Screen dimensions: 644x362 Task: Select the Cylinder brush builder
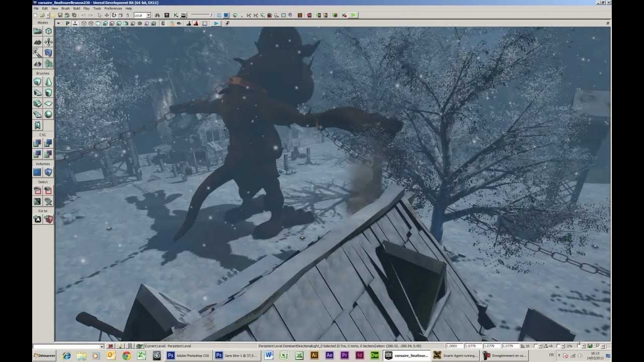48,93
